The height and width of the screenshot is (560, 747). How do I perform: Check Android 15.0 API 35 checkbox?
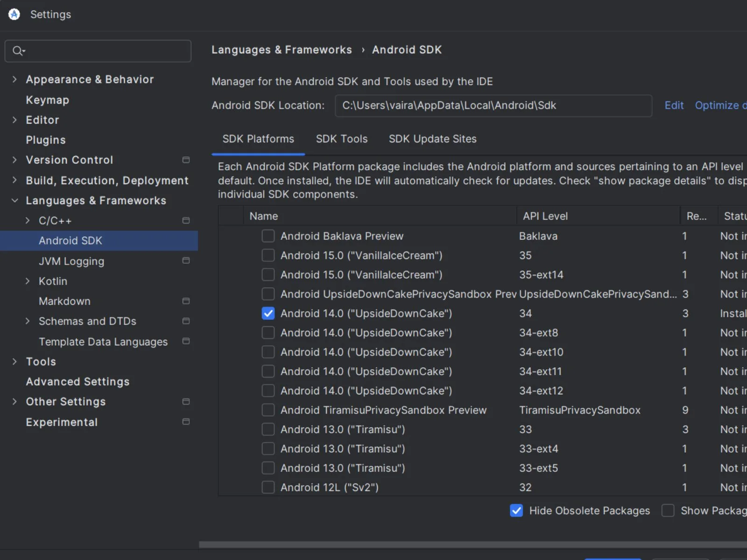(x=268, y=255)
